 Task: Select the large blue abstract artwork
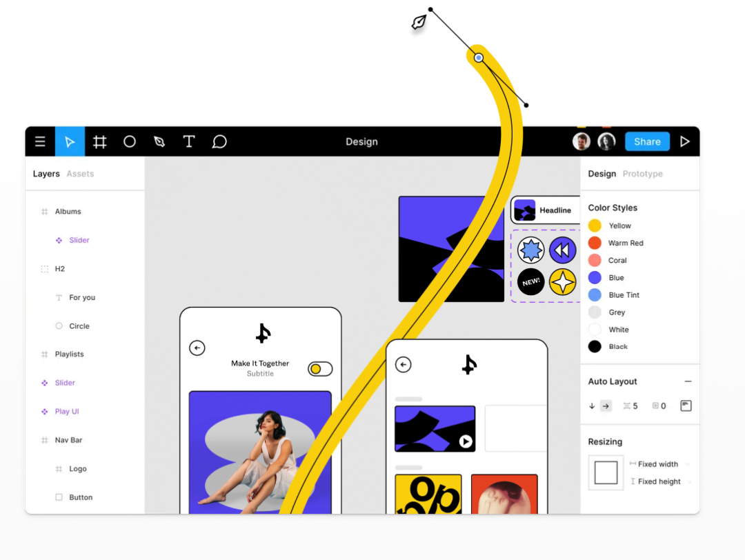coord(451,249)
